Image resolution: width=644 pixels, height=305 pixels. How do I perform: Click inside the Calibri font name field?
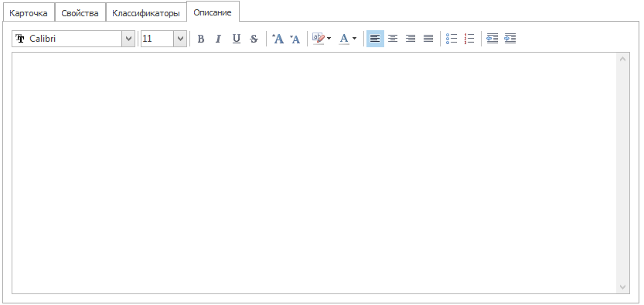point(67,39)
